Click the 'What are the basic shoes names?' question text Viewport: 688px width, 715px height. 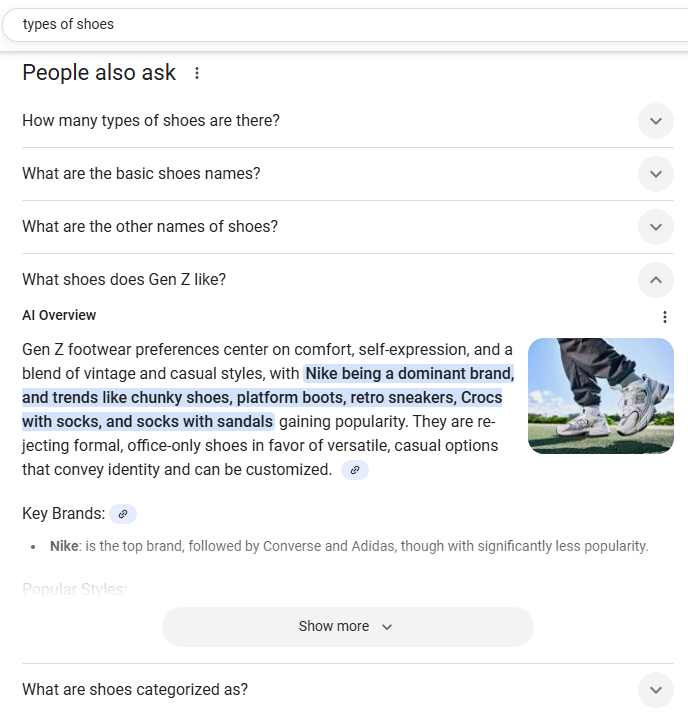click(x=141, y=174)
